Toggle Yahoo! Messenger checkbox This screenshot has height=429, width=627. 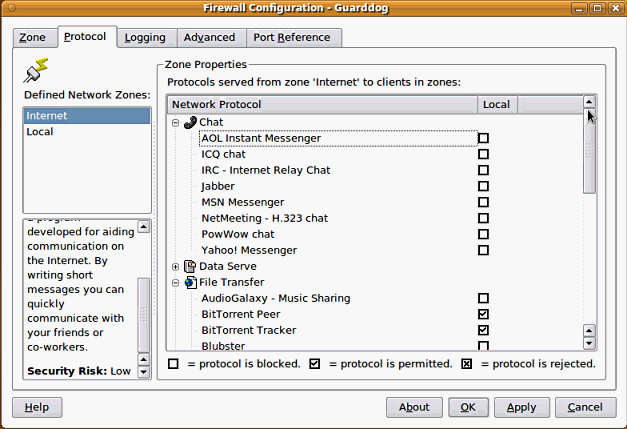pos(483,250)
